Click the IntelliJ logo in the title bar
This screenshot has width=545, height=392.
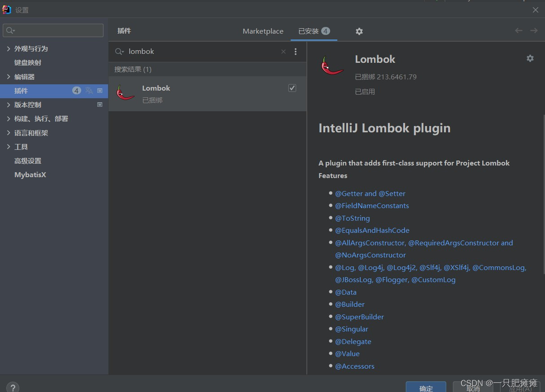[x=6, y=9]
